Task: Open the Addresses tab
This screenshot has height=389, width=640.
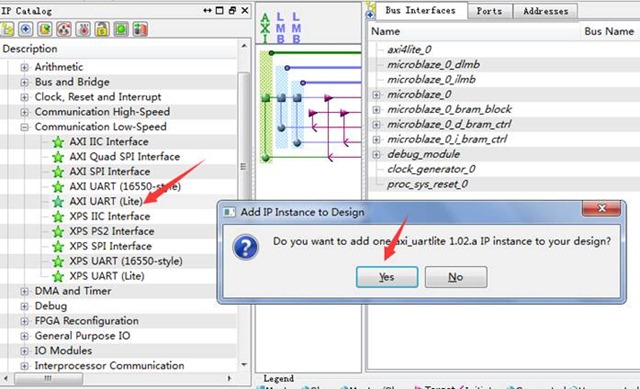Action: (545, 11)
